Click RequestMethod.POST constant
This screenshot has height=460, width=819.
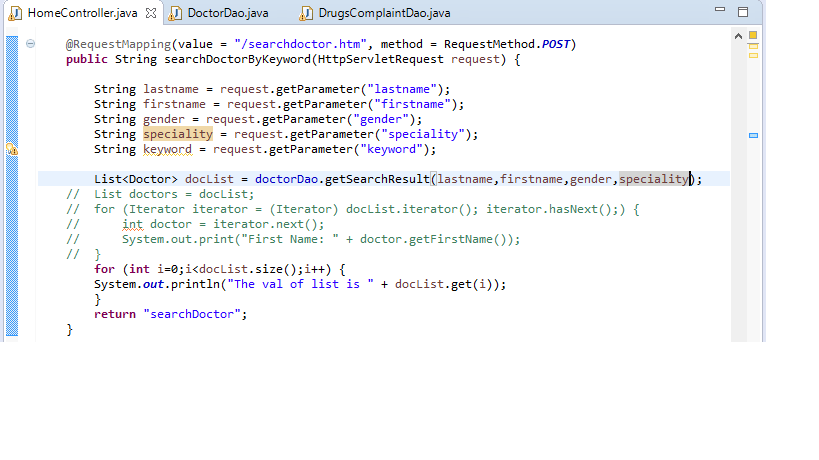click(507, 44)
